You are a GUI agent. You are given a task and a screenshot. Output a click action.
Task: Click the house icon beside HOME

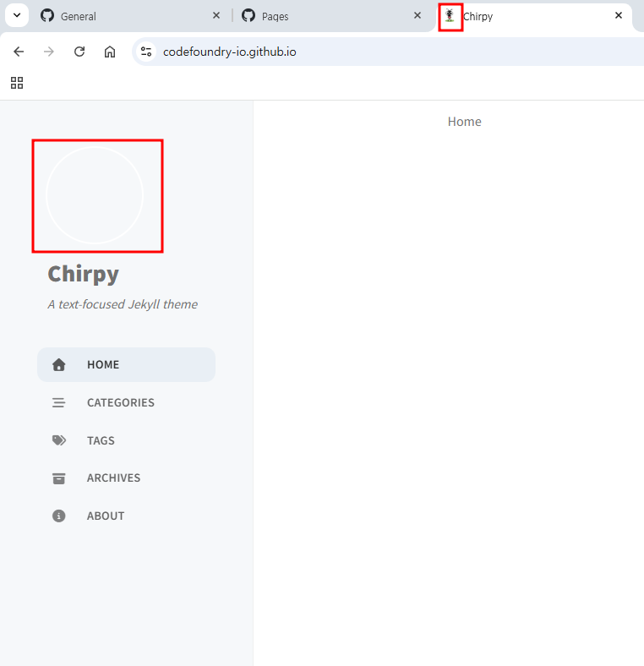[x=58, y=365]
